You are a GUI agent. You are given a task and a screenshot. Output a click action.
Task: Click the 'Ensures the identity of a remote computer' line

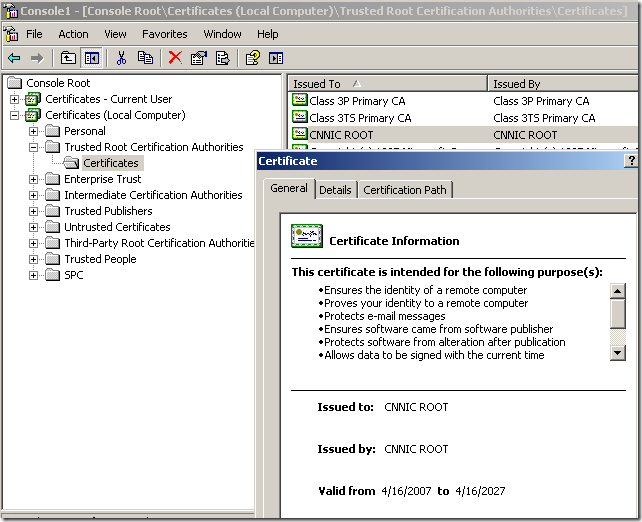423,290
